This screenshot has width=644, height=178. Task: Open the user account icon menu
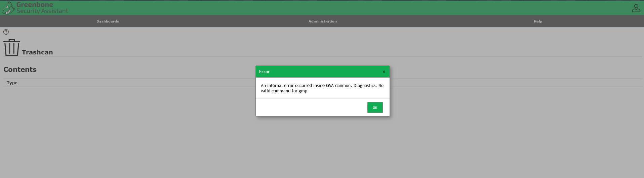pyautogui.click(x=636, y=8)
